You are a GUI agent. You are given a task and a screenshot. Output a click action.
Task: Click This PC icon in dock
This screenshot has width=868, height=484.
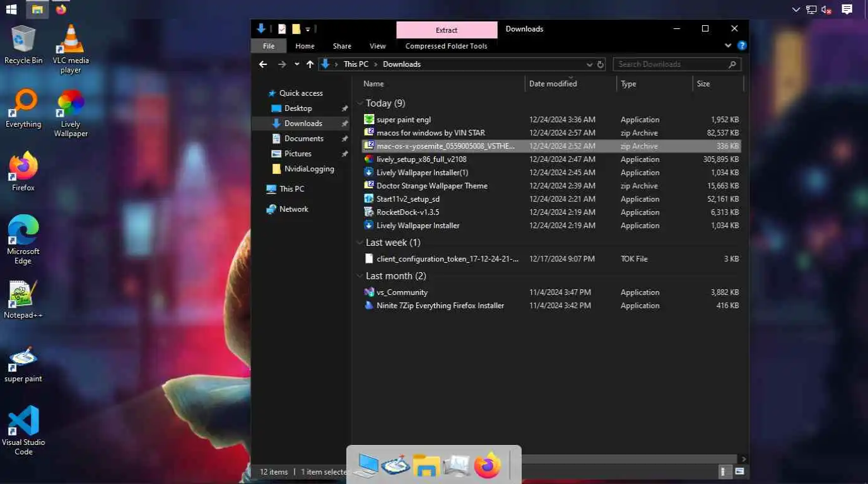coord(367,465)
